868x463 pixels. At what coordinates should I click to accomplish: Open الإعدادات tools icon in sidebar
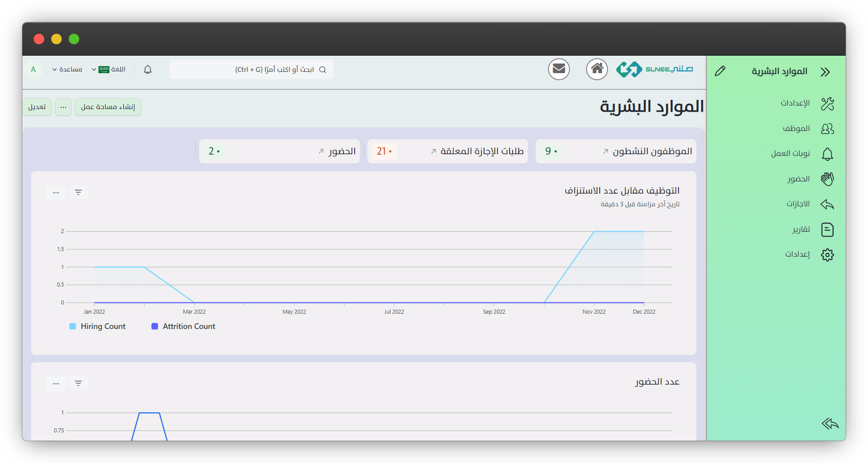point(827,104)
